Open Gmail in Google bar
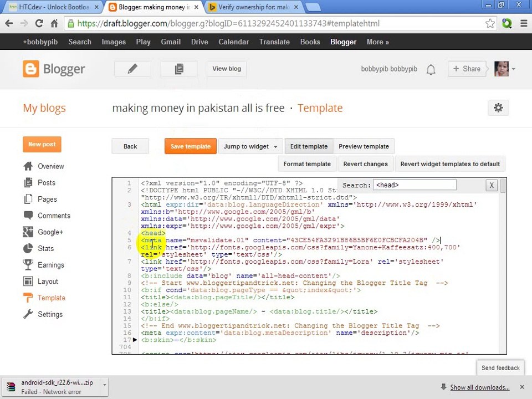 coord(171,42)
